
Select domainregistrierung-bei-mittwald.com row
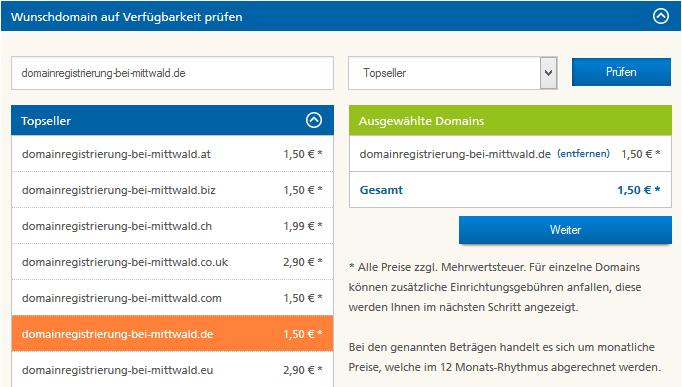coord(172,298)
